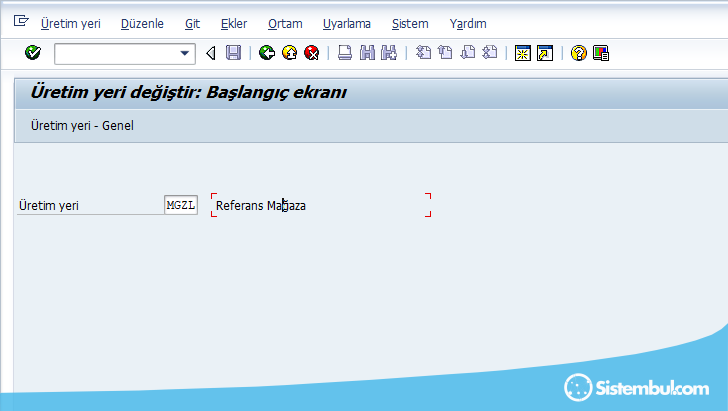Click the Save diskette icon
Screen dimensions: 728x411
(x=234, y=53)
